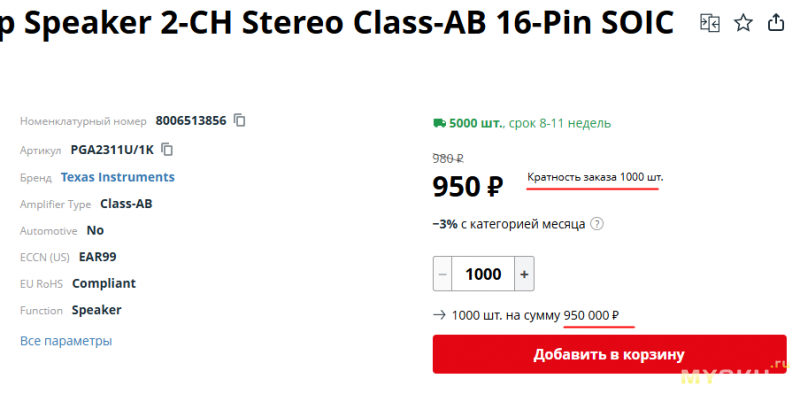Click the −3% category of month label
The width and height of the screenshot is (800, 394).
[x=509, y=224]
